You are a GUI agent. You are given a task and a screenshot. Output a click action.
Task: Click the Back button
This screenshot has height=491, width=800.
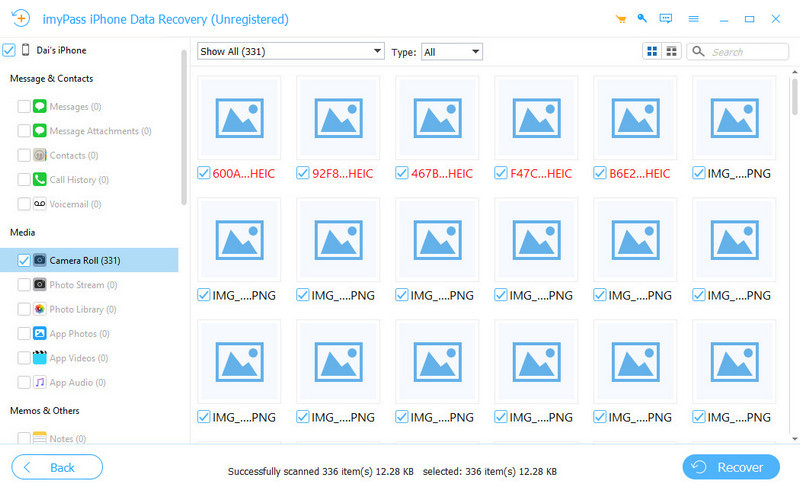point(57,467)
